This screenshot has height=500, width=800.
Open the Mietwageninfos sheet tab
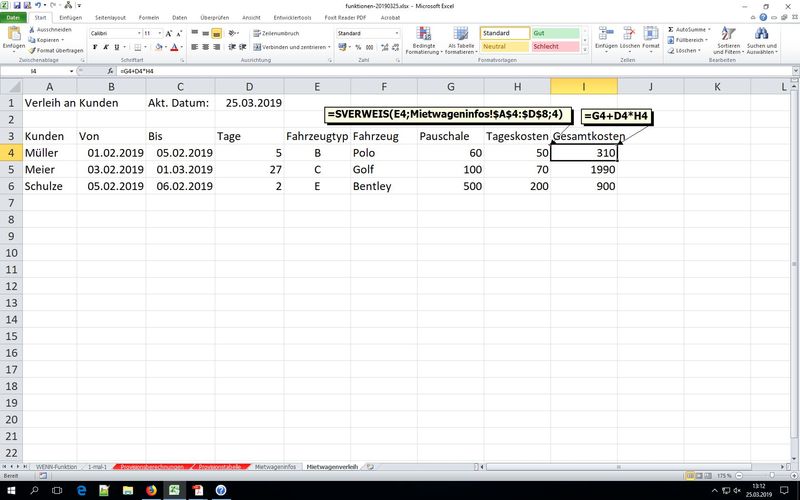[275, 467]
